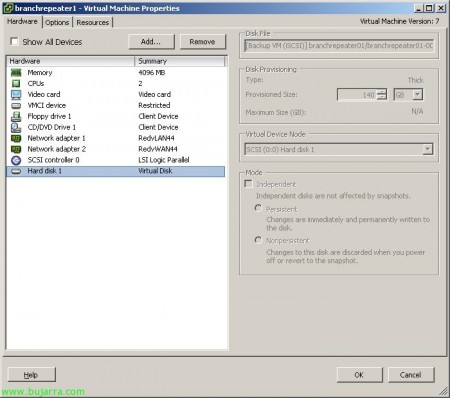Viewport: 450px width, 398px height.
Task: Close the Virtual Machine Properties window
Action: click(441, 8)
